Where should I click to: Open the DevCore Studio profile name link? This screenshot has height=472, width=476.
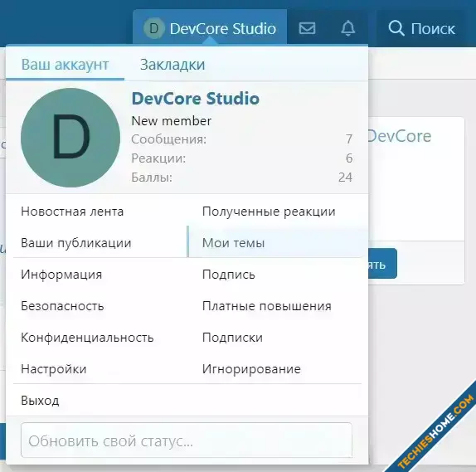[196, 99]
